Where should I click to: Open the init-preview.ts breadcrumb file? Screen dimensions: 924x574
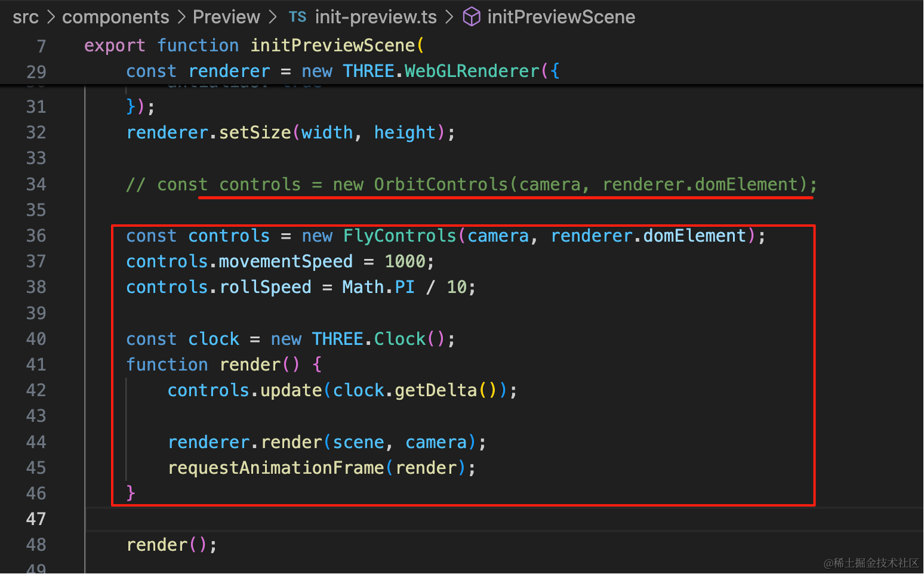(376, 17)
